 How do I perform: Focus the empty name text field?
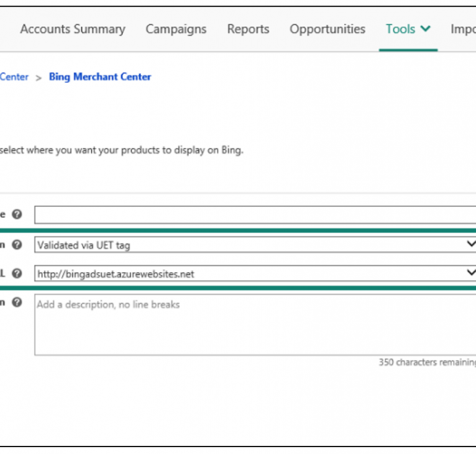(x=255, y=215)
